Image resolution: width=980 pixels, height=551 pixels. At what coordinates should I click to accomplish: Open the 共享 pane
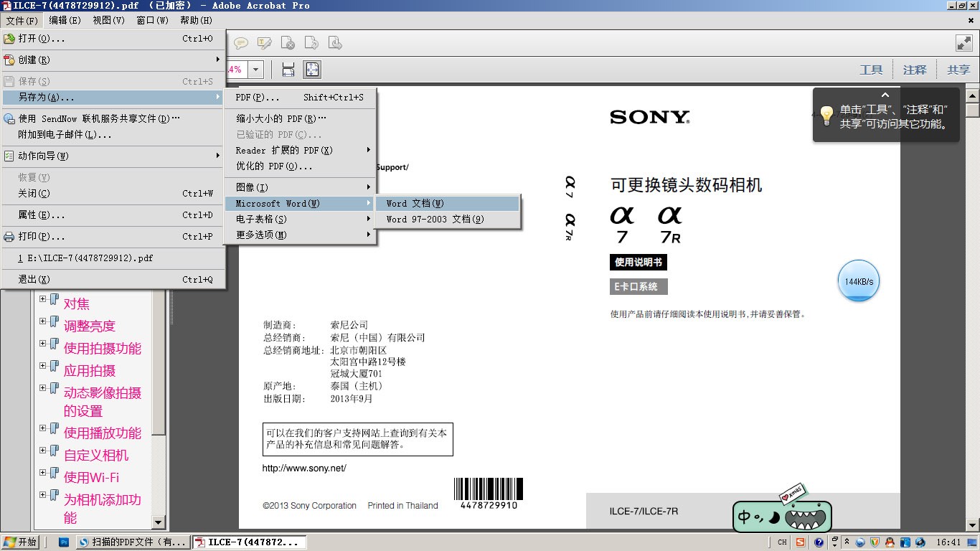[x=958, y=70]
